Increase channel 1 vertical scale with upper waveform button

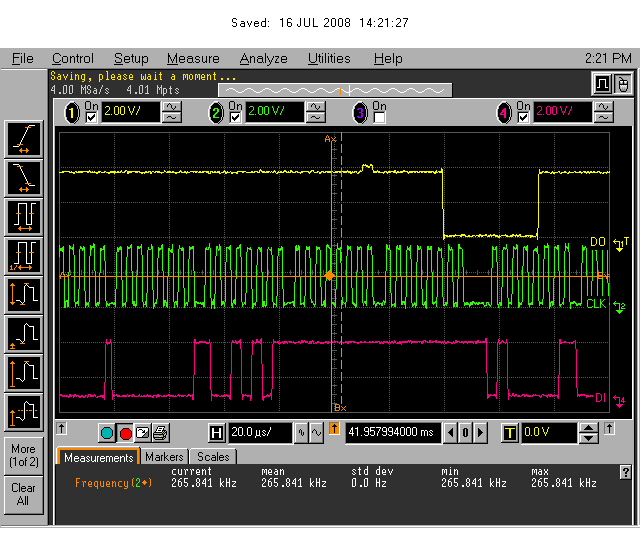pyautogui.click(x=172, y=107)
